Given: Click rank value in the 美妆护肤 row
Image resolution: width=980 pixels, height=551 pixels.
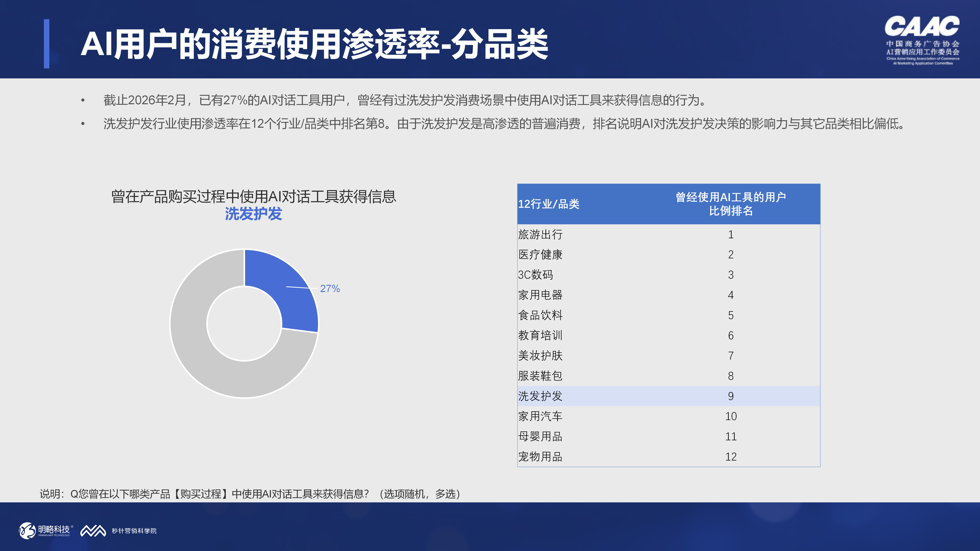Looking at the screenshot, I should point(731,356).
